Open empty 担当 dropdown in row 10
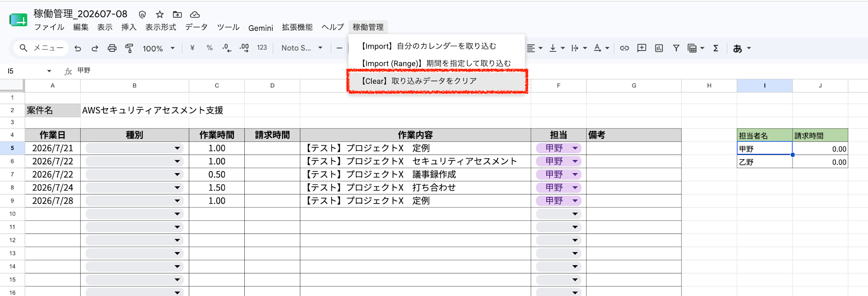868x296 pixels. 558,214
